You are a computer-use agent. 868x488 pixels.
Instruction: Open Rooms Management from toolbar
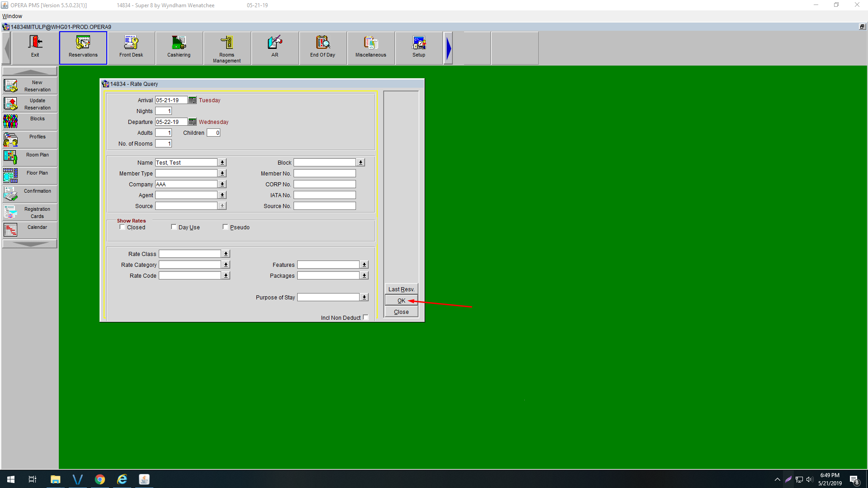pyautogui.click(x=227, y=47)
